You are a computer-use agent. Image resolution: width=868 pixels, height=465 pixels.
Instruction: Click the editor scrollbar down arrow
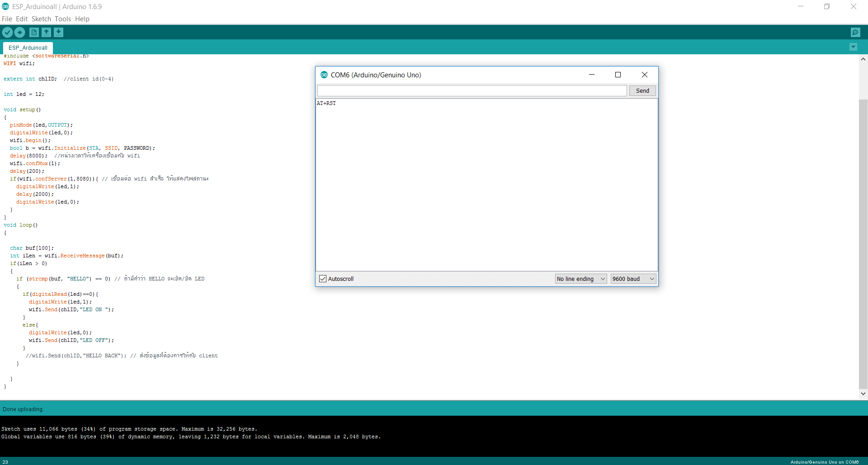[863, 394]
